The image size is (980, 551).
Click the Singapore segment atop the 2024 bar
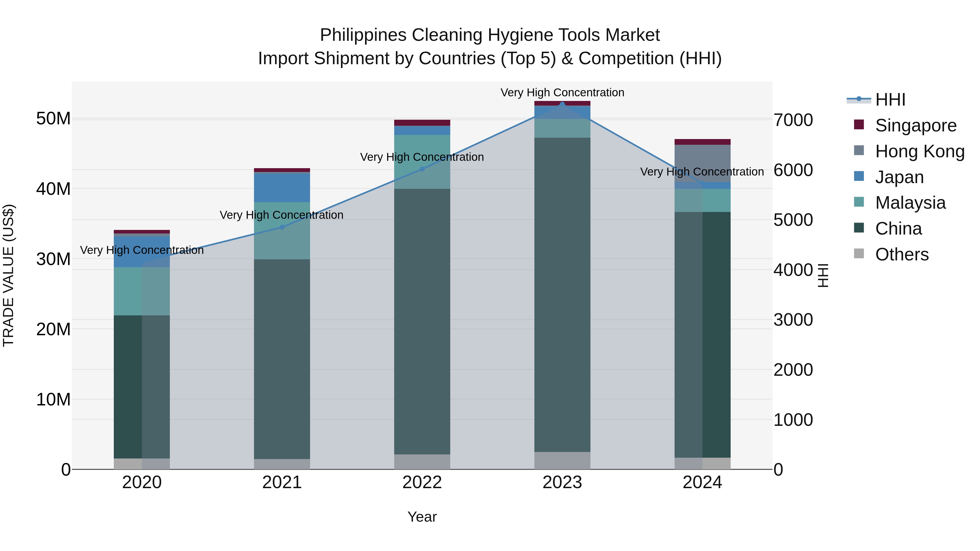pyautogui.click(x=702, y=142)
